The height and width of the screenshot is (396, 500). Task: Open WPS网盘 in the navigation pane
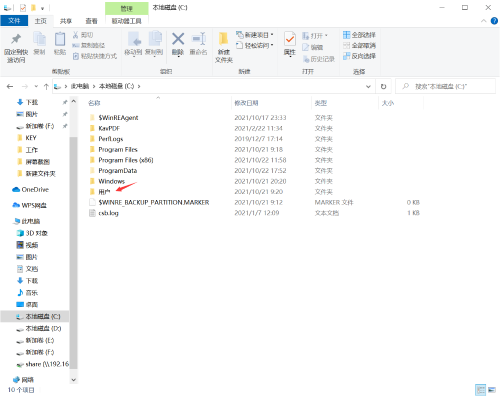point(29,205)
